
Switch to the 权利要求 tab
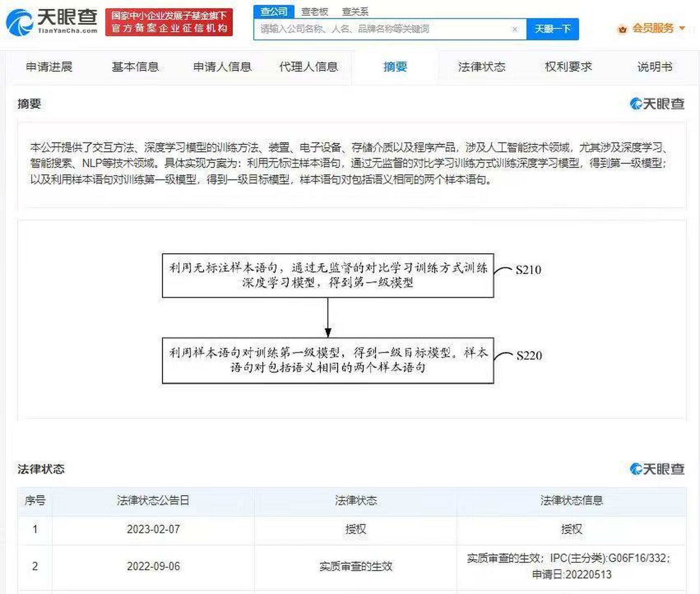568,67
